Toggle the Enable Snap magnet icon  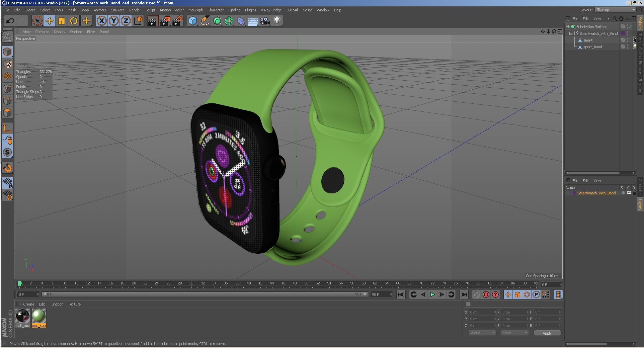[x=7, y=168]
